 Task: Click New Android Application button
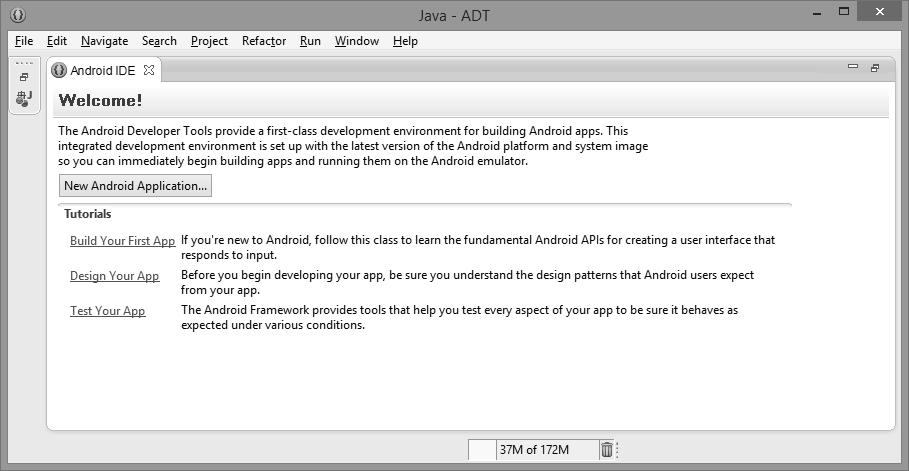135,186
